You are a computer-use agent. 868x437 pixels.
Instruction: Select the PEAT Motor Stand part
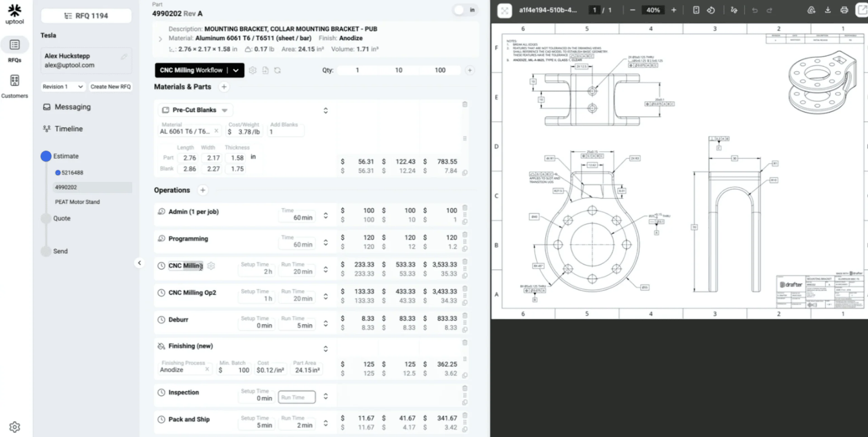pyautogui.click(x=77, y=202)
